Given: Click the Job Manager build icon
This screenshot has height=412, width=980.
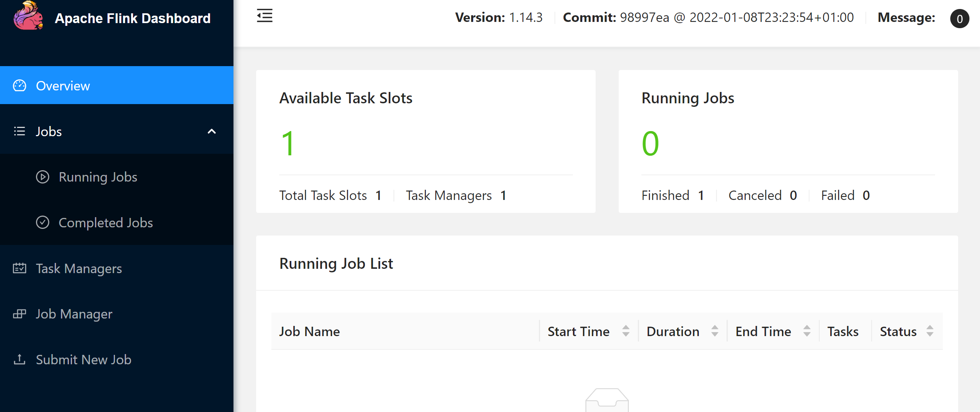Looking at the screenshot, I should click(x=20, y=314).
